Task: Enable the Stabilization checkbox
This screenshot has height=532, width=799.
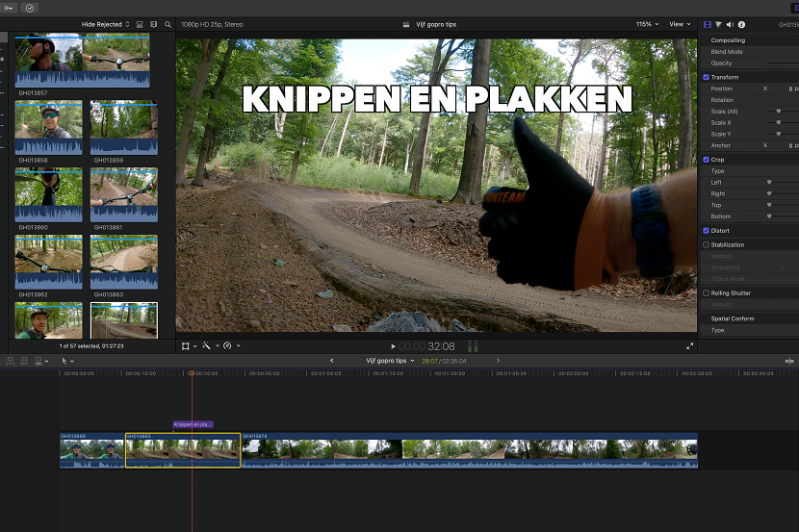Action: pos(707,245)
